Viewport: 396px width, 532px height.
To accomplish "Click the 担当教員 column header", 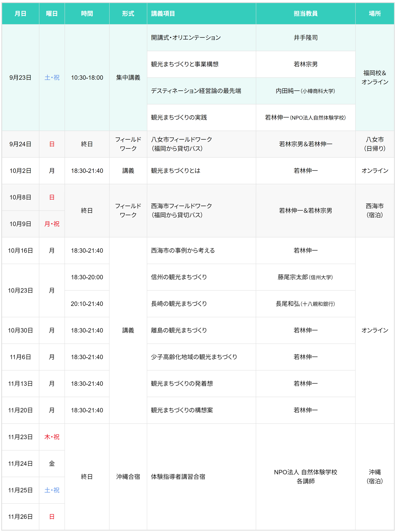I will click(305, 14).
